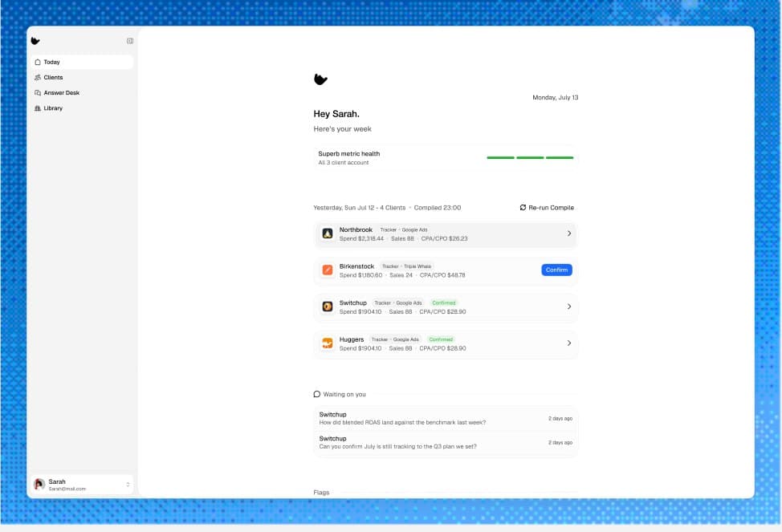The height and width of the screenshot is (532, 782).
Task: Open the Switchup July Q3 plan question
Action: [x=446, y=442]
